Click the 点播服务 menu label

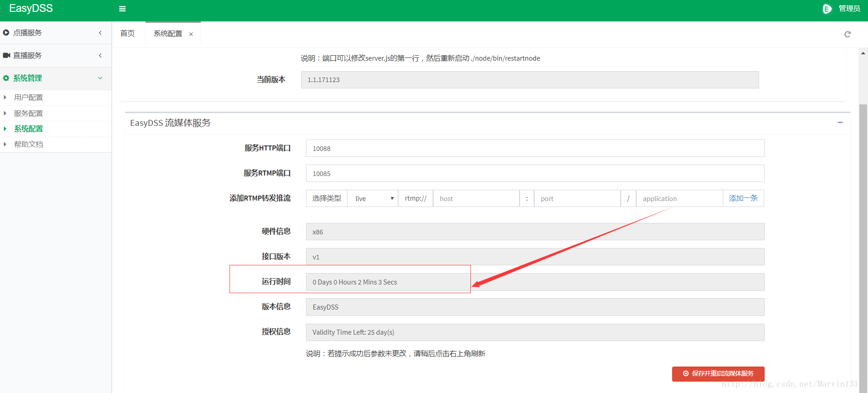pos(27,33)
